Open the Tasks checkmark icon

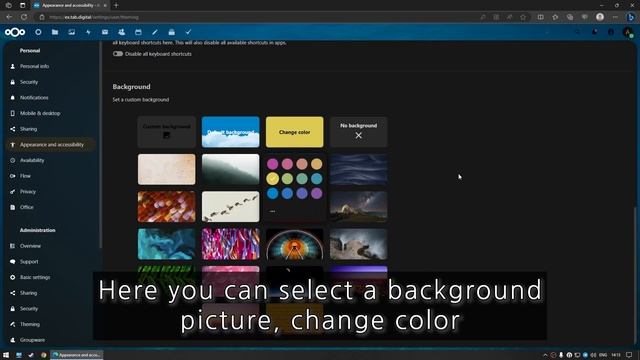(x=188, y=32)
